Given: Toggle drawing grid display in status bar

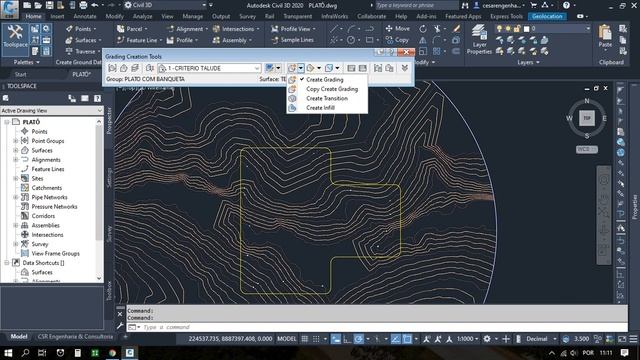Looking at the screenshot, I should (304, 339).
